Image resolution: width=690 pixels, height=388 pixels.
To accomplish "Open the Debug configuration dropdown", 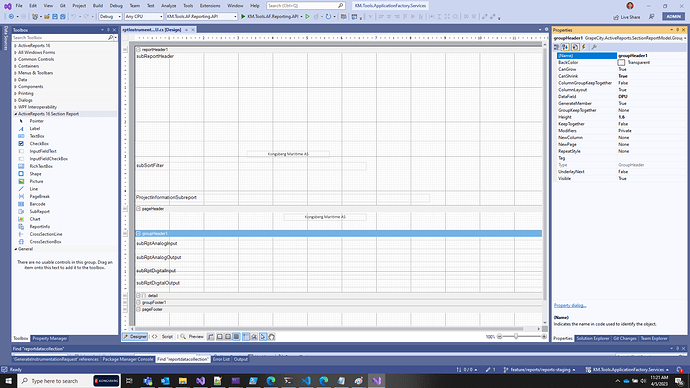I will click(x=110, y=16).
